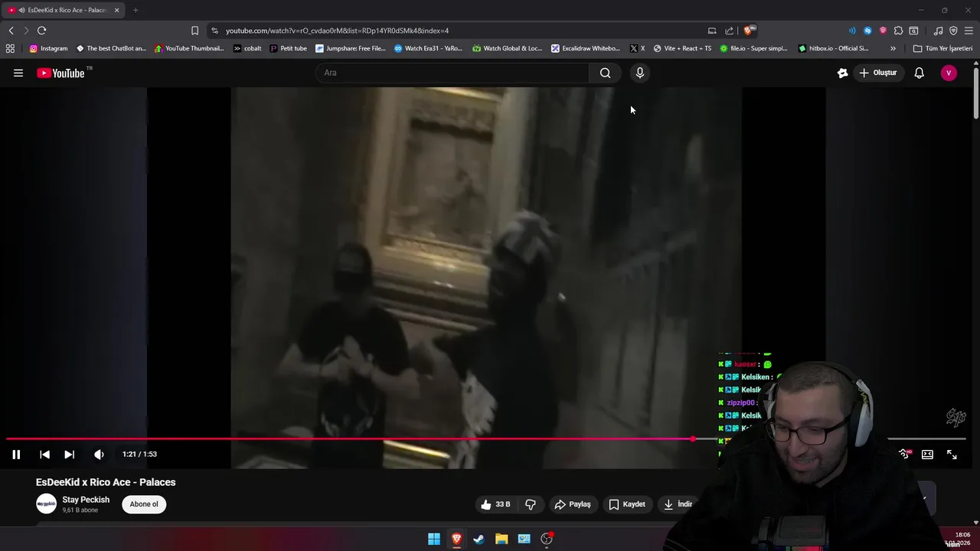Click the browser back arrow
This screenshot has height=551, width=980.
[11, 31]
